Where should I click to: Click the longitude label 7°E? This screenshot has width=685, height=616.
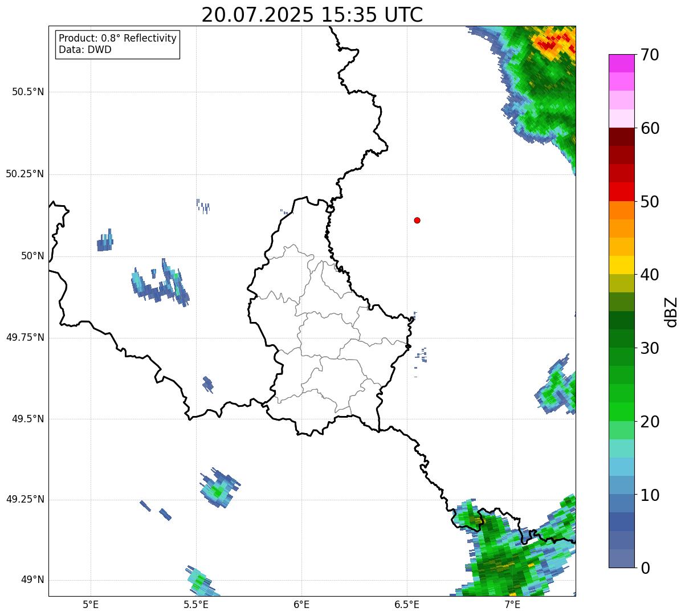[512, 604]
